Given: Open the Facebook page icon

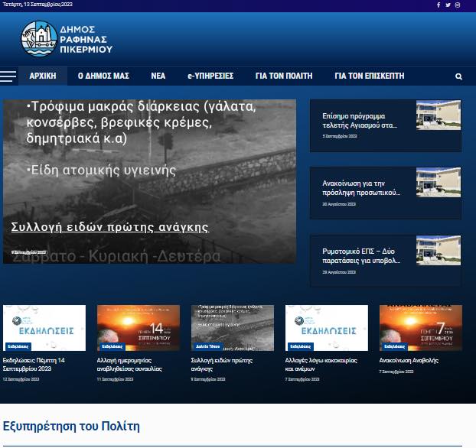Looking at the screenshot, I should click(439, 5).
